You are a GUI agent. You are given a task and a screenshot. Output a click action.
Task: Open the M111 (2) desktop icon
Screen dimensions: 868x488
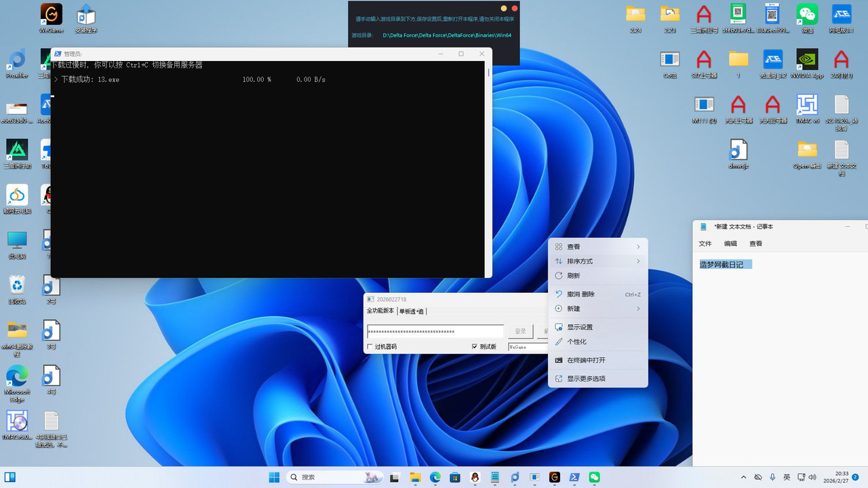tap(704, 108)
